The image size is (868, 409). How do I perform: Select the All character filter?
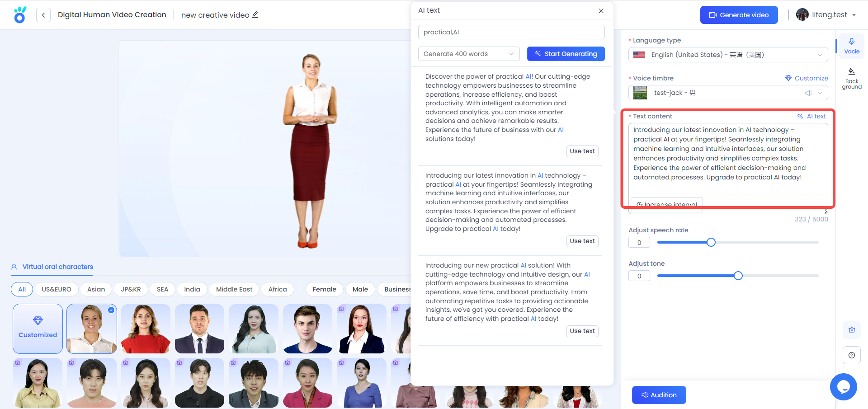coord(22,289)
